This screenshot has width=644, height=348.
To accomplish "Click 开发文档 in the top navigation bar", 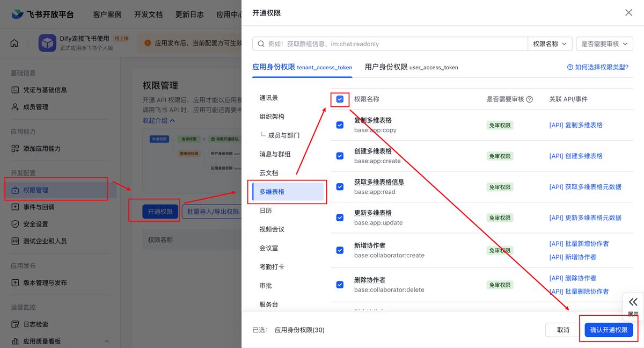I will (148, 15).
